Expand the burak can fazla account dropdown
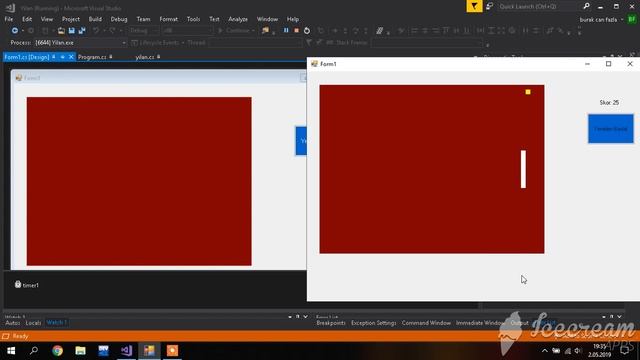The image size is (640, 360). (x=622, y=20)
